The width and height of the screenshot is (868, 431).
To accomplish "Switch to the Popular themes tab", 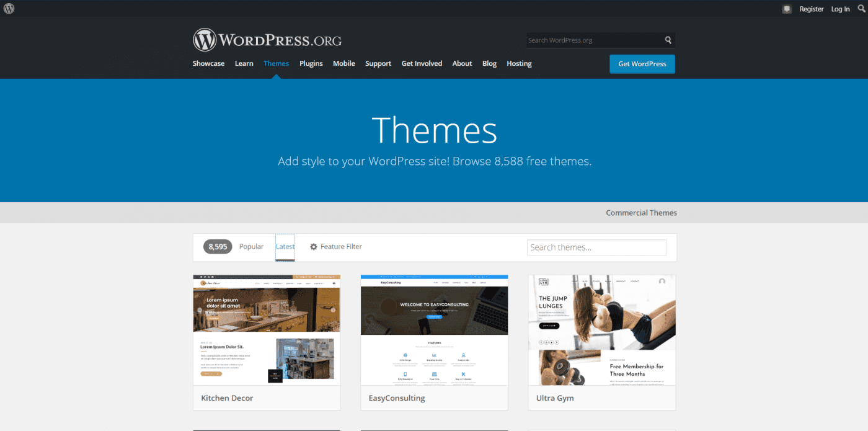I will [251, 247].
